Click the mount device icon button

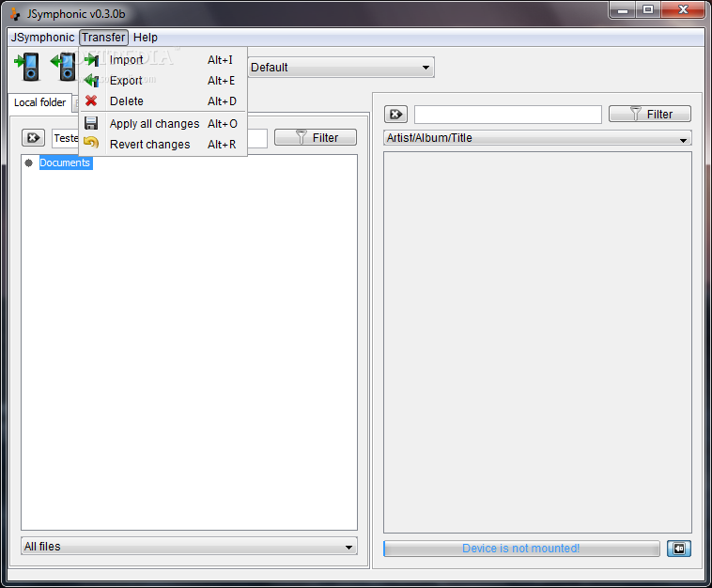tap(679, 549)
